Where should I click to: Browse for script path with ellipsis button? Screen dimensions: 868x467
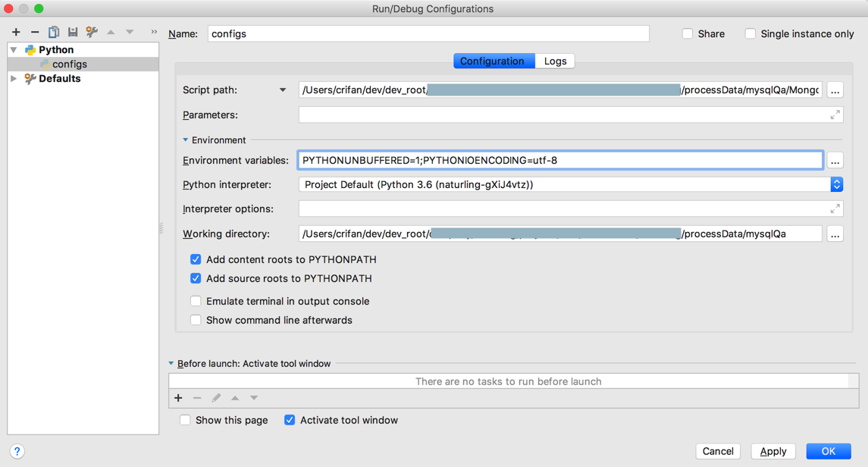click(835, 90)
